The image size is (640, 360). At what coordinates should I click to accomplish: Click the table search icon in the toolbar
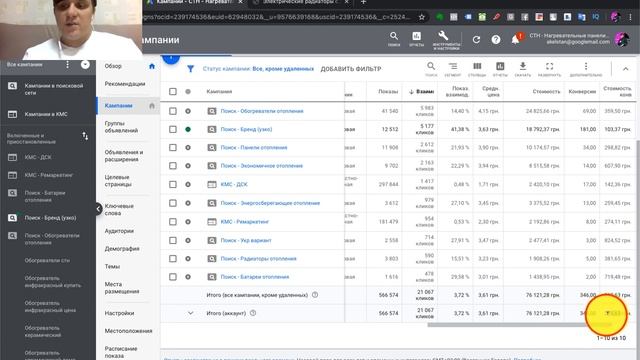(x=431, y=66)
